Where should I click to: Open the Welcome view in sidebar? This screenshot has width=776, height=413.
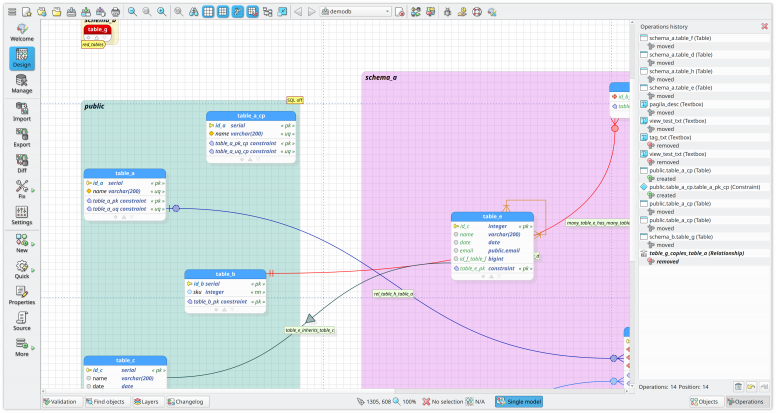click(22, 32)
